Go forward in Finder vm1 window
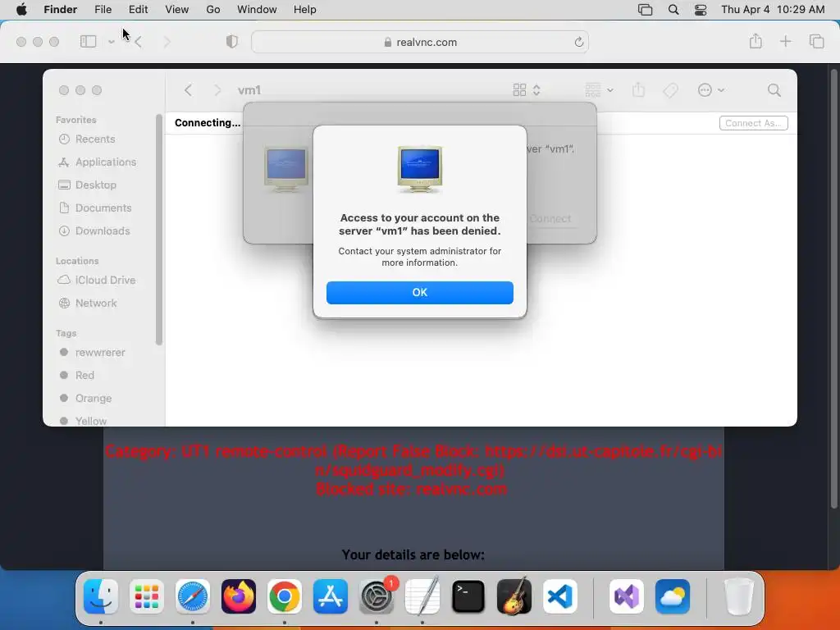840x630 pixels. (217, 90)
